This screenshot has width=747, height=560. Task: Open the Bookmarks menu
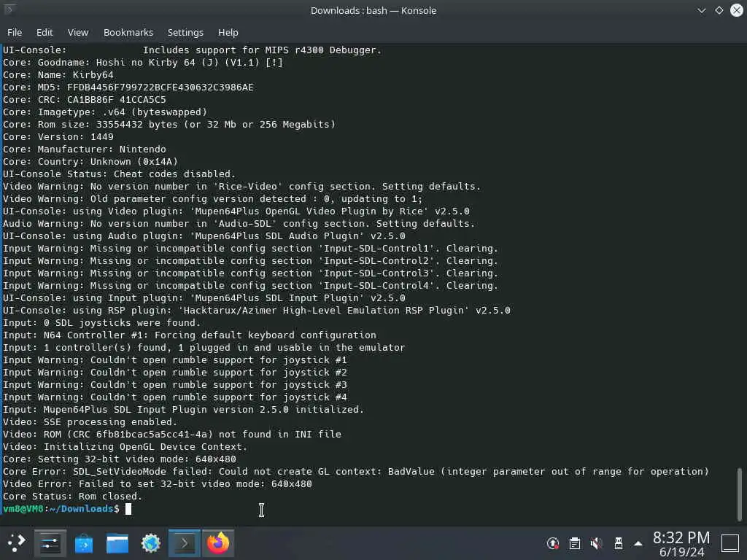tap(128, 32)
